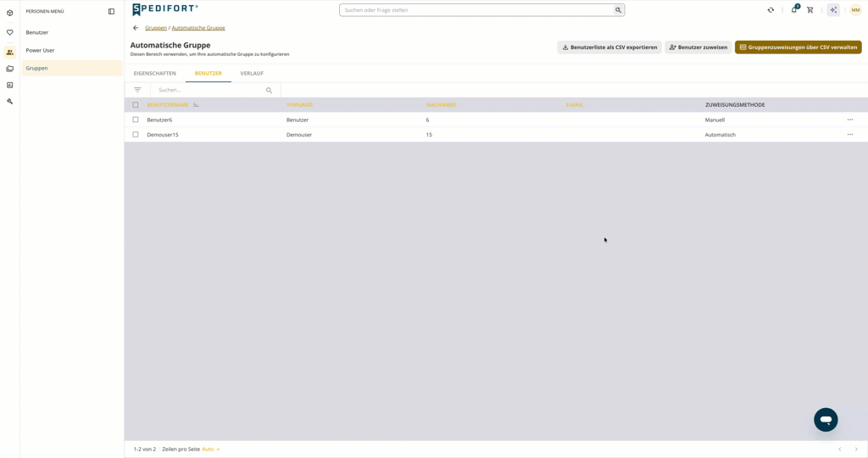Click the back arrow next to breadcrumb

[x=136, y=28]
